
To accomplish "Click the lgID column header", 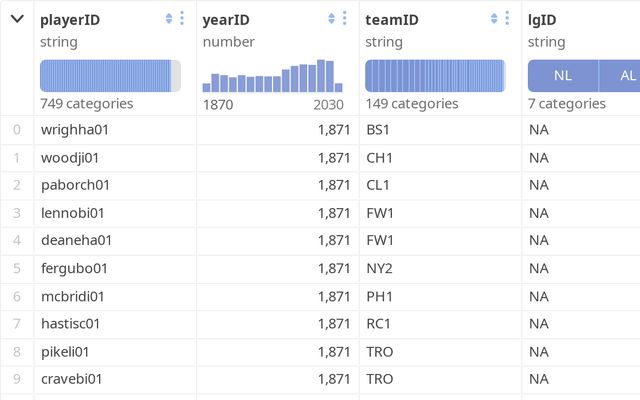I will click(x=543, y=19).
